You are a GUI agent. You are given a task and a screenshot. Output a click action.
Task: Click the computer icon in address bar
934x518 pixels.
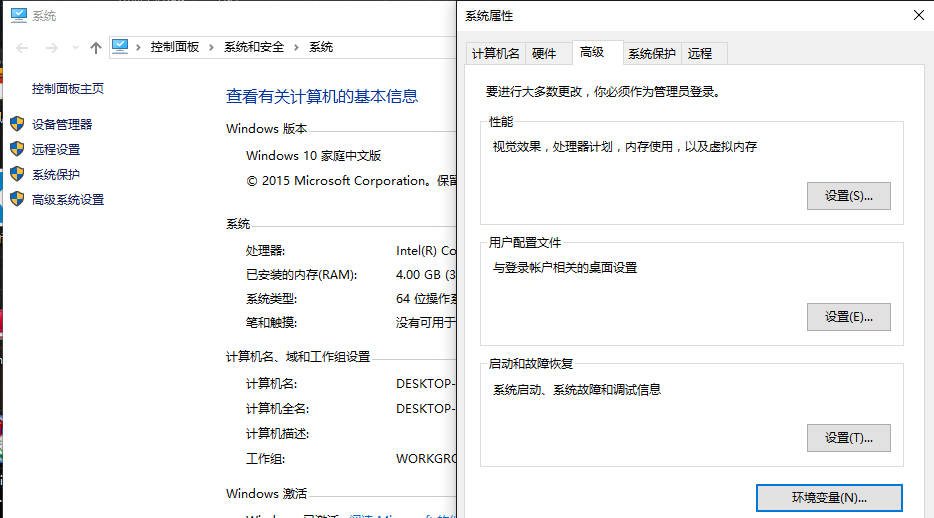pyautogui.click(x=120, y=46)
